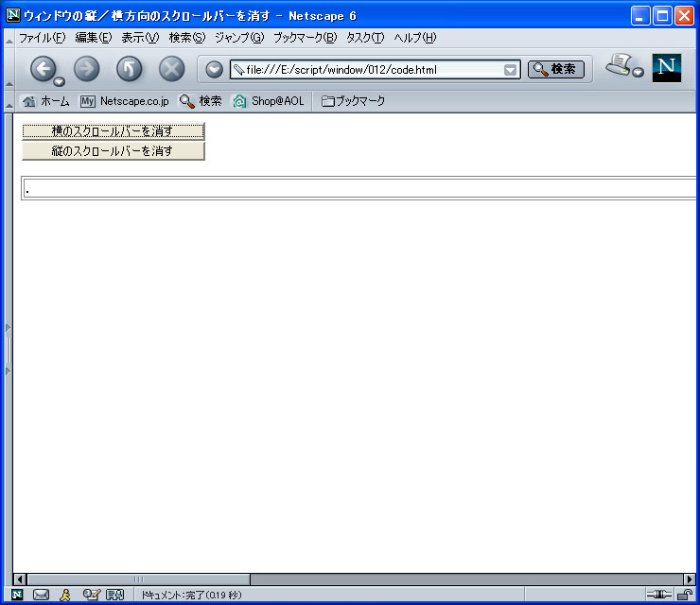Viewport: 700px width, 605px height.
Task: Open Navigator from status bar N icon
Action: pyautogui.click(x=17, y=595)
